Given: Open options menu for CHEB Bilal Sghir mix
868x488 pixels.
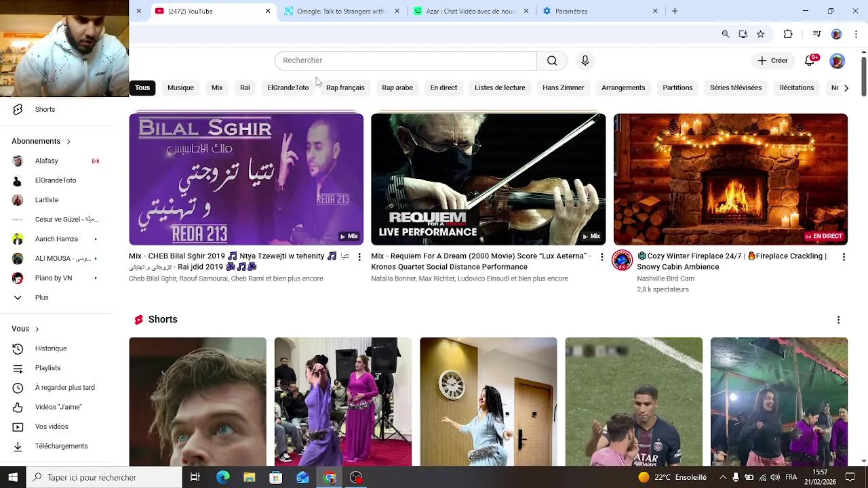Looking at the screenshot, I should point(359,257).
